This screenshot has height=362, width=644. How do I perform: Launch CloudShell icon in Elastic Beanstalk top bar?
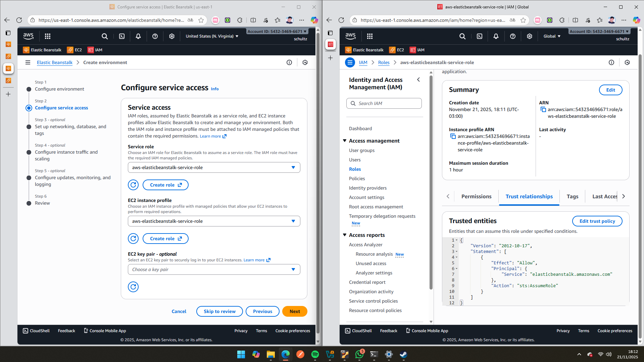pyautogui.click(x=122, y=36)
